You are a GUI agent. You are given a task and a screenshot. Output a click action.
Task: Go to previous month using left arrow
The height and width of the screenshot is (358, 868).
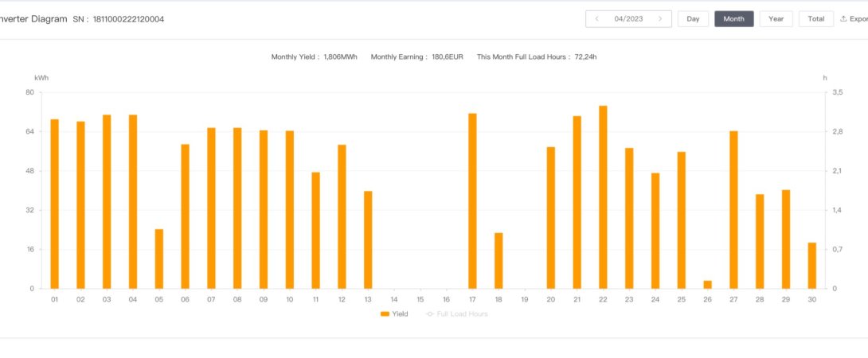[x=597, y=19]
